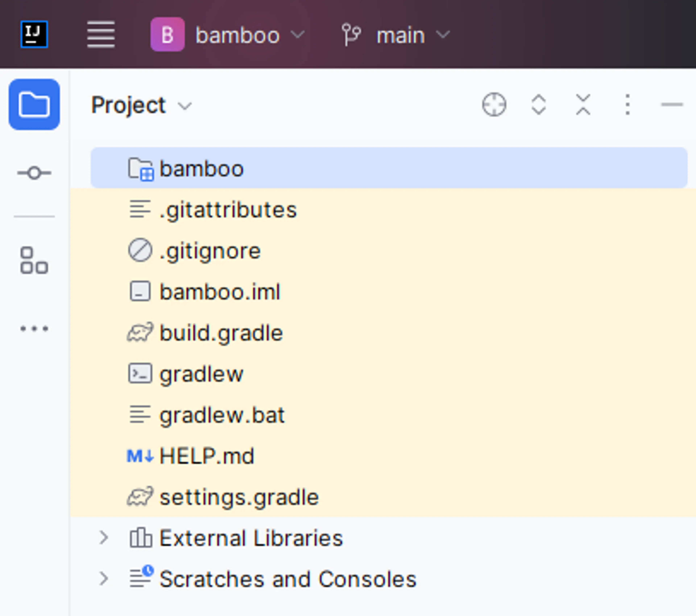
Task: Click the gradlew shell script icon
Action: (x=140, y=373)
